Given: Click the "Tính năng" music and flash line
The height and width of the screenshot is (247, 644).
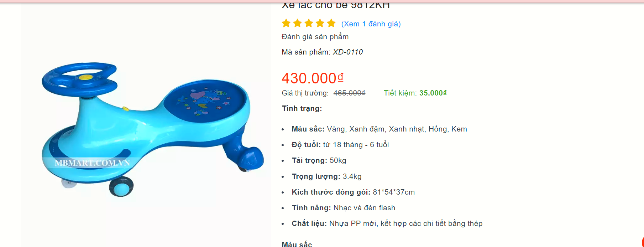Looking at the screenshot, I should tap(344, 208).
